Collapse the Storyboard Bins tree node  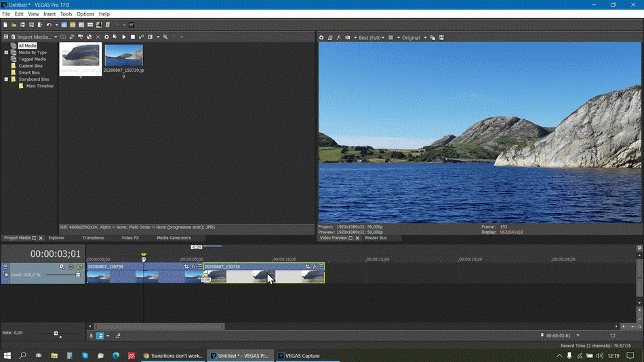click(x=6, y=79)
